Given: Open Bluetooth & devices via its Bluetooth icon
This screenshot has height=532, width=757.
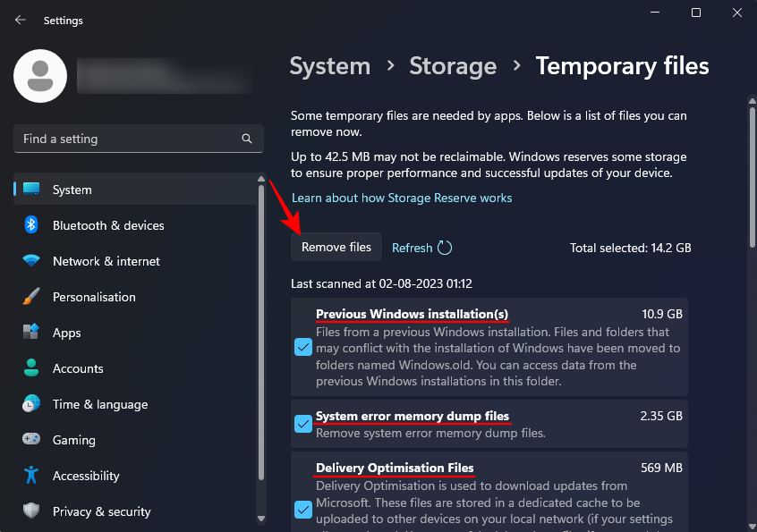Looking at the screenshot, I should pos(30,225).
